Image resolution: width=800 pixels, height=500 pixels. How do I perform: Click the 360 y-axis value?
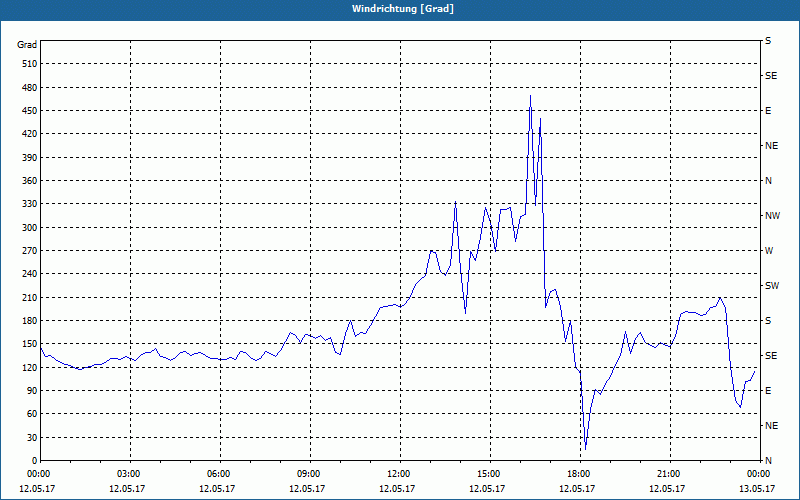(30, 181)
